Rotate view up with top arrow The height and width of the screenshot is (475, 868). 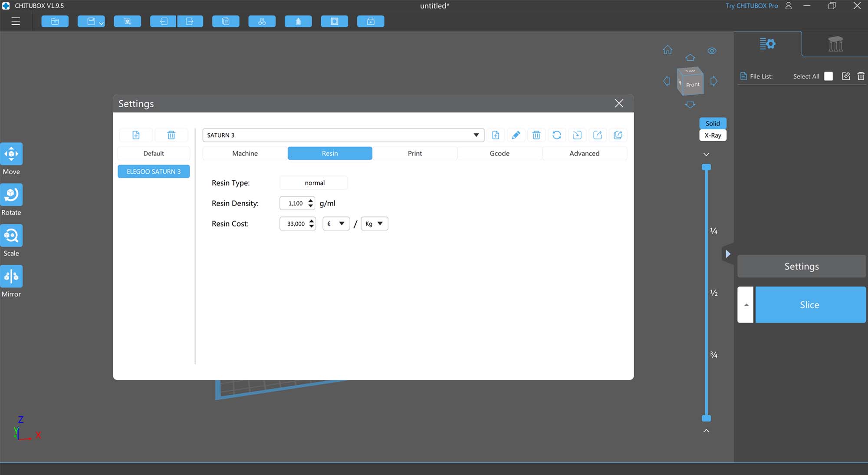pyautogui.click(x=690, y=57)
